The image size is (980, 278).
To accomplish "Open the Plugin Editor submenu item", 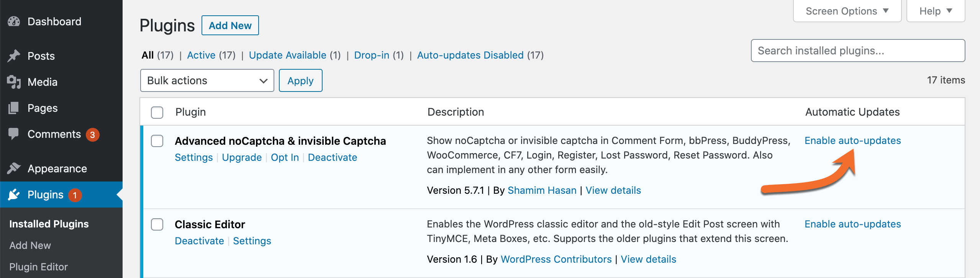I will click(x=38, y=267).
